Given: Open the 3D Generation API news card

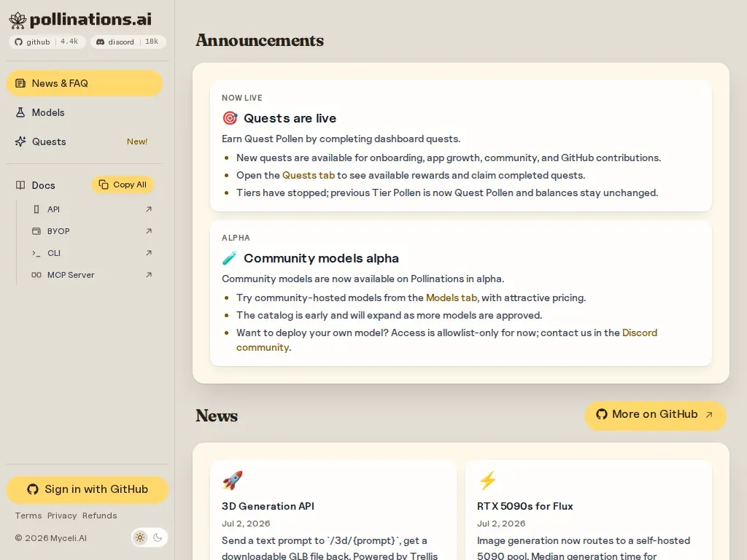Looking at the screenshot, I should (333, 510).
